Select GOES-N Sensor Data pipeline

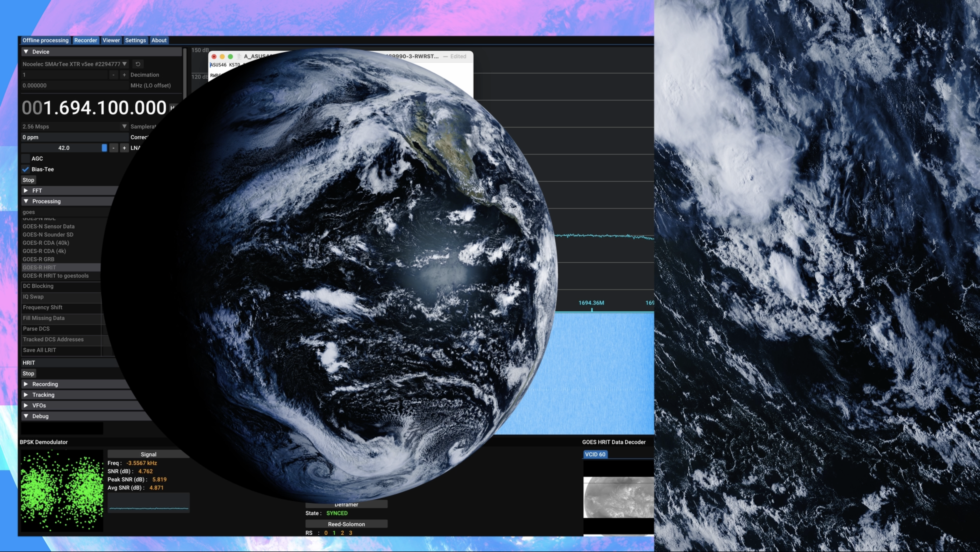point(48,226)
